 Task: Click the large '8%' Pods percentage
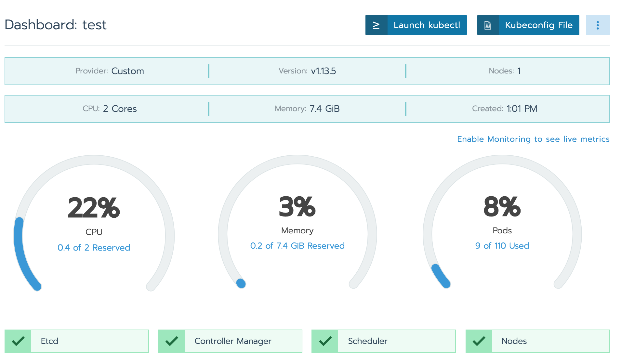pyautogui.click(x=502, y=206)
